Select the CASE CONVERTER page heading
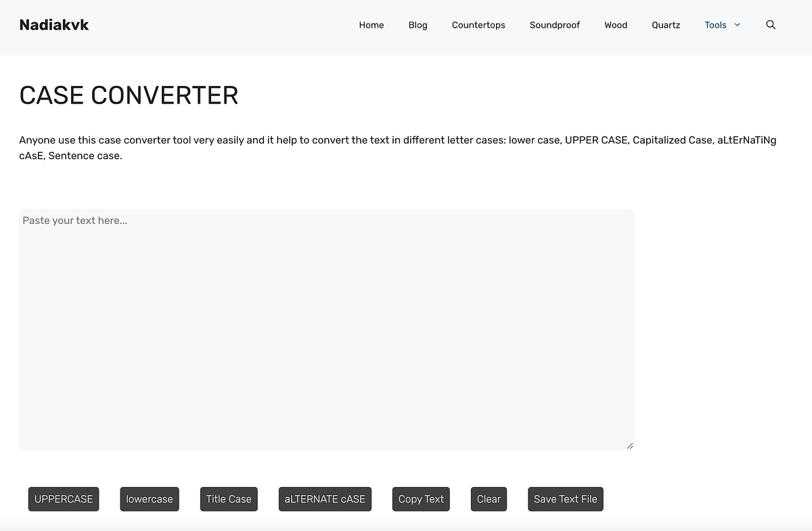 point(129,95)
